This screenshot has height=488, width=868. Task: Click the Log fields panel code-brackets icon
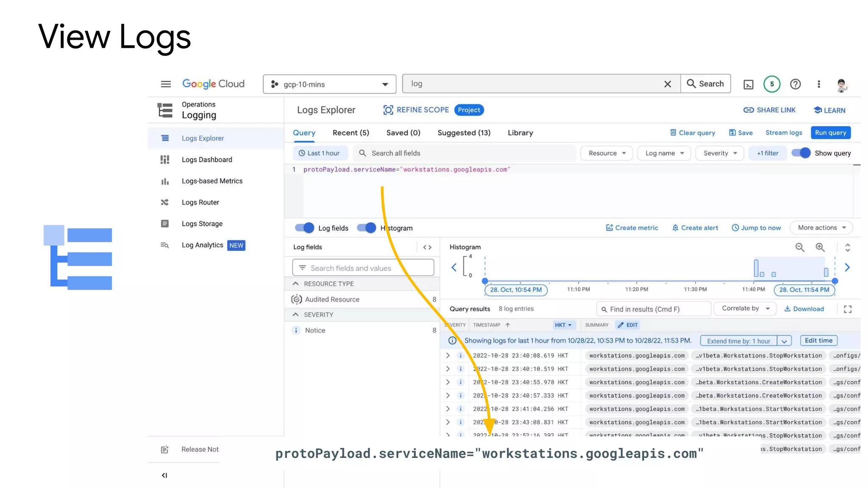(427, 247)
